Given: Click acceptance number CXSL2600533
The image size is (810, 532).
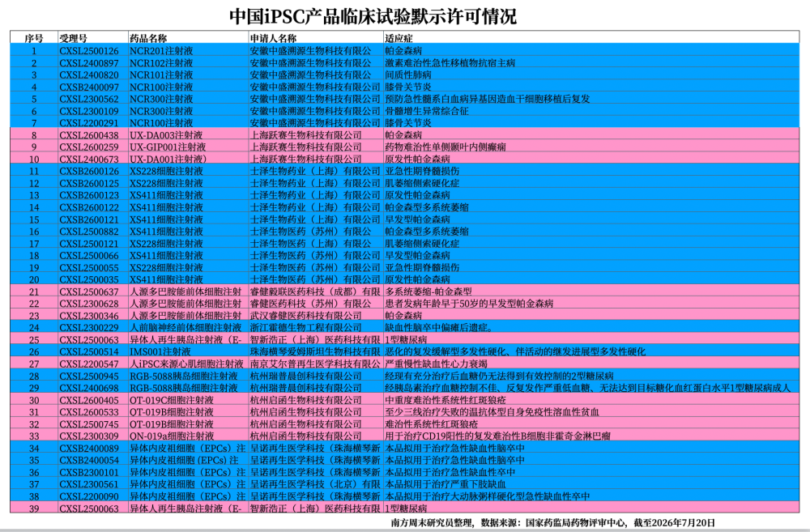Looking at the screenshot, I should (89, 412).
